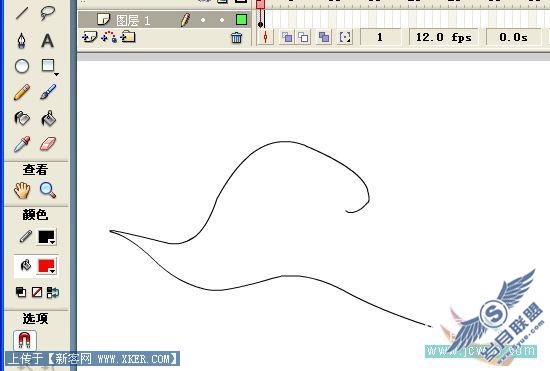Delete layer with the trash icon
The height and width of the screenshot is (371, 550).
(236, 38)
